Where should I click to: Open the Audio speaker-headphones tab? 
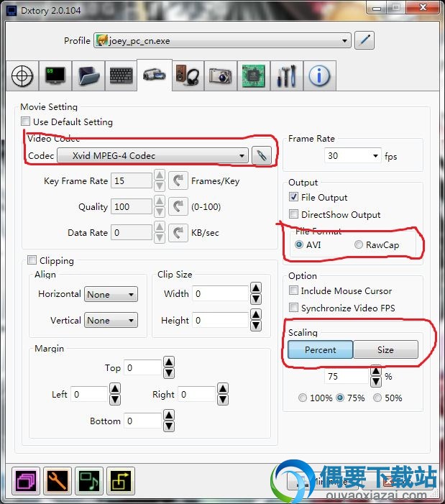(188, 76)
